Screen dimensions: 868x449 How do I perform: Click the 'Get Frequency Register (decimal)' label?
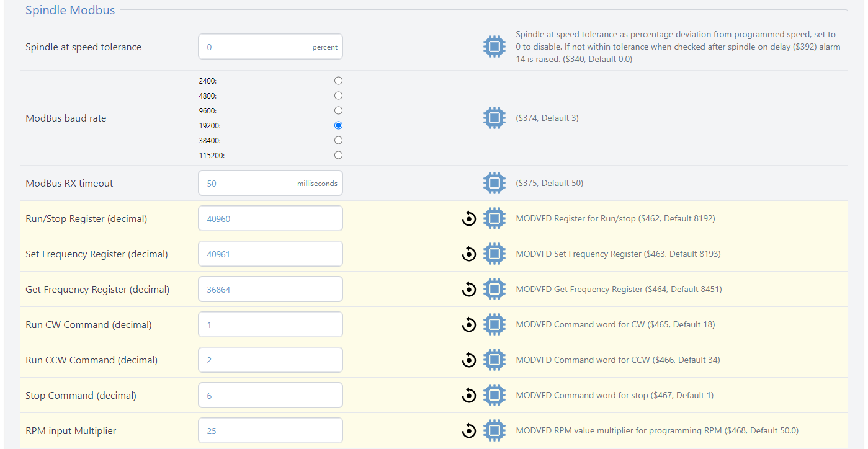click(97, 289)
